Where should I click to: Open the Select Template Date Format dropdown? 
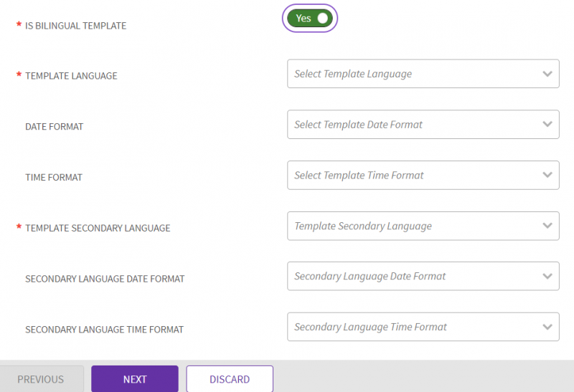423,124
